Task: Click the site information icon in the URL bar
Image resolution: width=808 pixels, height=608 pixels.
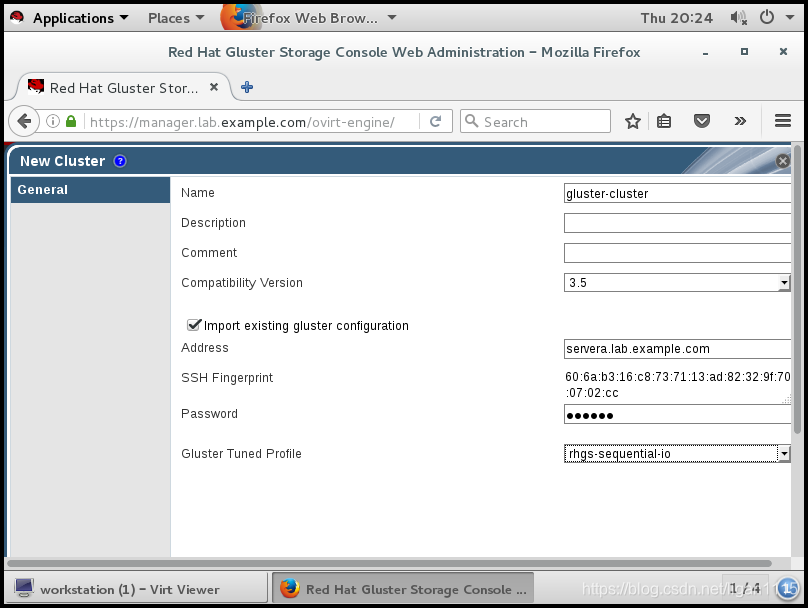Action: click(x=53, y=122)
